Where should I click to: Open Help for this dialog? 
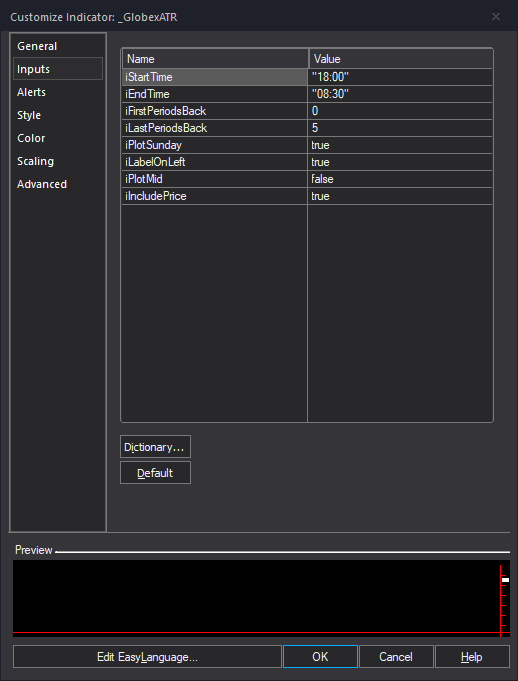pyautogui.click(x=472, y=657)
